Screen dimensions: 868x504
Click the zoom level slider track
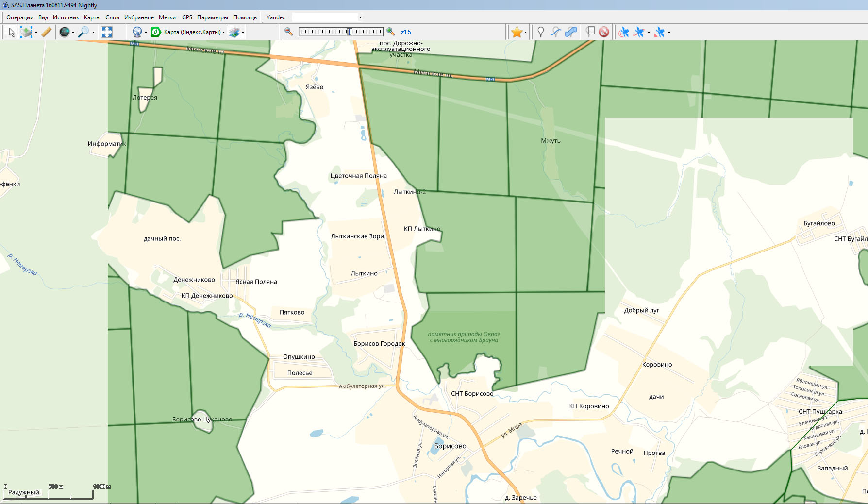pyautogui.click(x=340, y=32)
